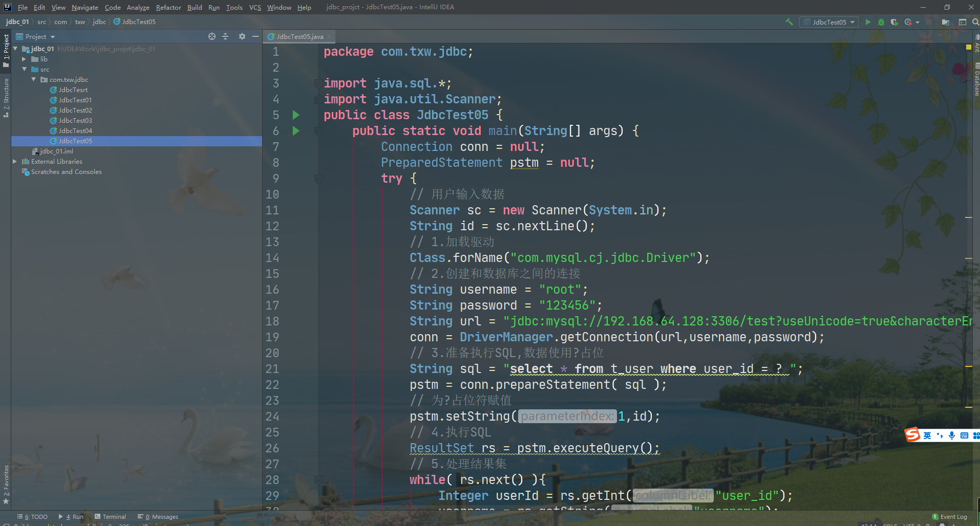980x526 pixels.
Task: Click the yellow inspection indicator square
Action: 969,47
